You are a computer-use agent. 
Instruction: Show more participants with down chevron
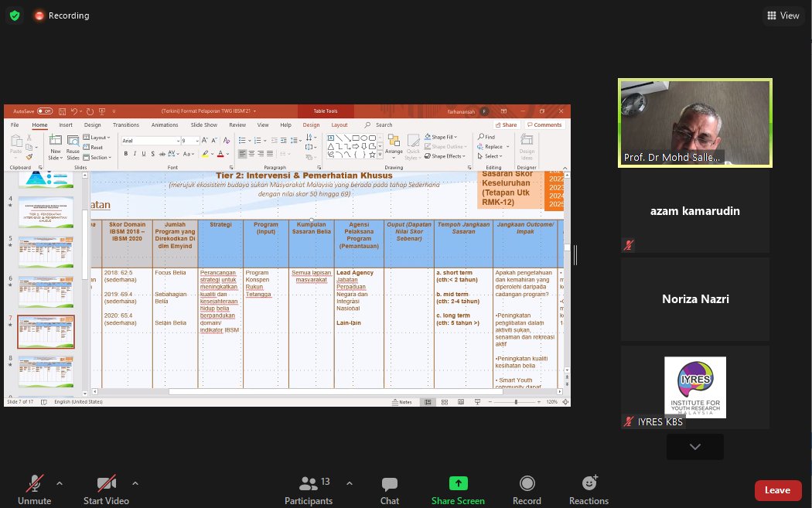tap(694, 447)
